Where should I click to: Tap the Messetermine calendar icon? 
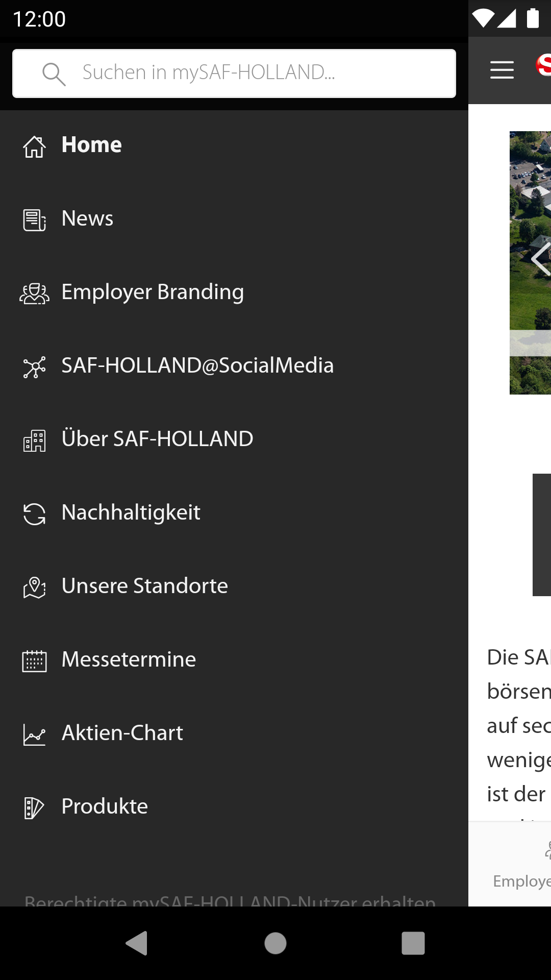tap(34, 661)
